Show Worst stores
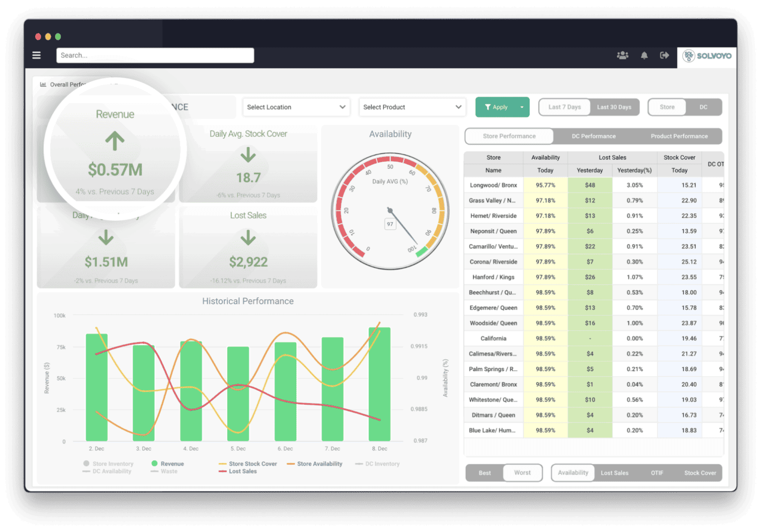The image size is (761, 532). pyautogui.click(x=522, y=473)
